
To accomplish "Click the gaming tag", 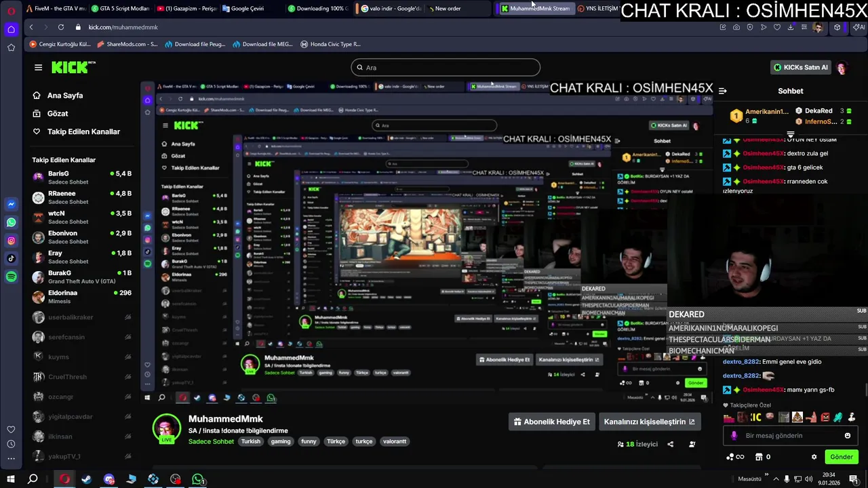I will [x=281, y=441].
